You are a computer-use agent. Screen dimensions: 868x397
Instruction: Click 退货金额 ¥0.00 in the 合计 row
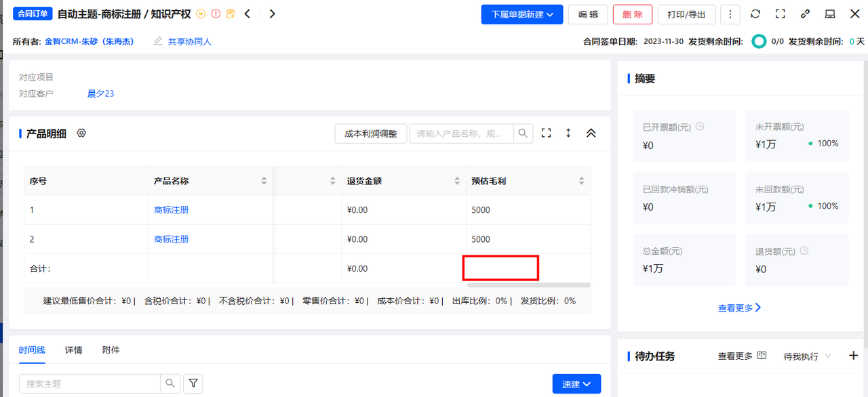click(357, 268)
